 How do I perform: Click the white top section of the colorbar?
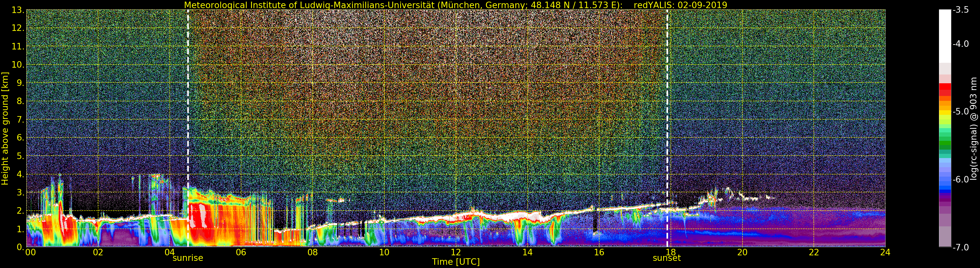[945, 36]
